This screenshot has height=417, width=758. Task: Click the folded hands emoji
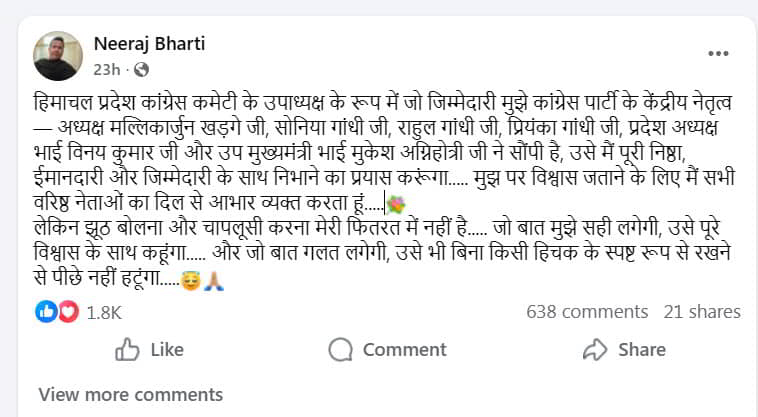213,281
